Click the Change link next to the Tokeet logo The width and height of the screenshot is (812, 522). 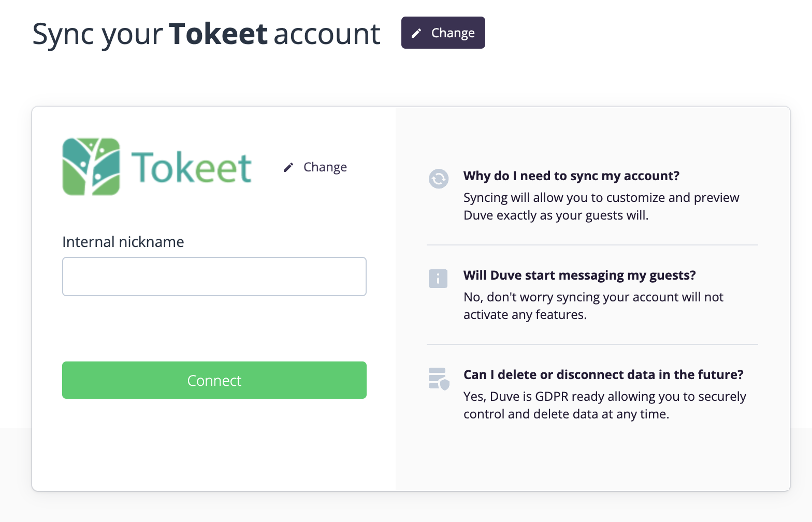325,167
